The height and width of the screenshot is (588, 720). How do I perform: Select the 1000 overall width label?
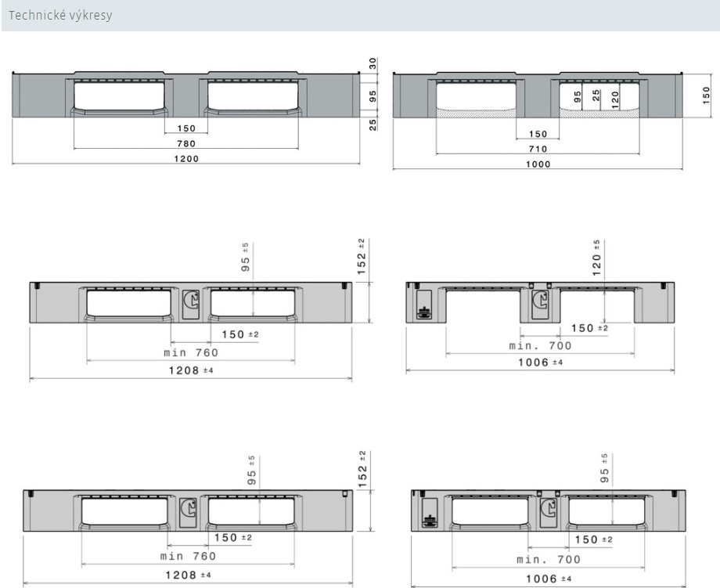(538, 164)
